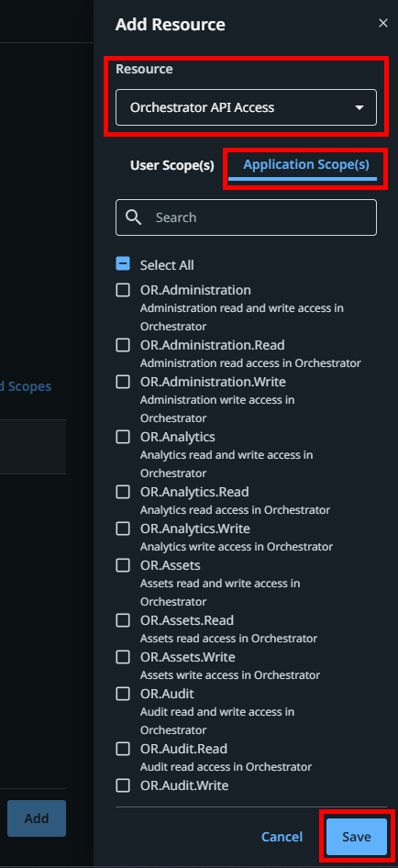The image size is (398, 868).
Task: Toggle the Select All checkbox
Action: pos(123,263)
